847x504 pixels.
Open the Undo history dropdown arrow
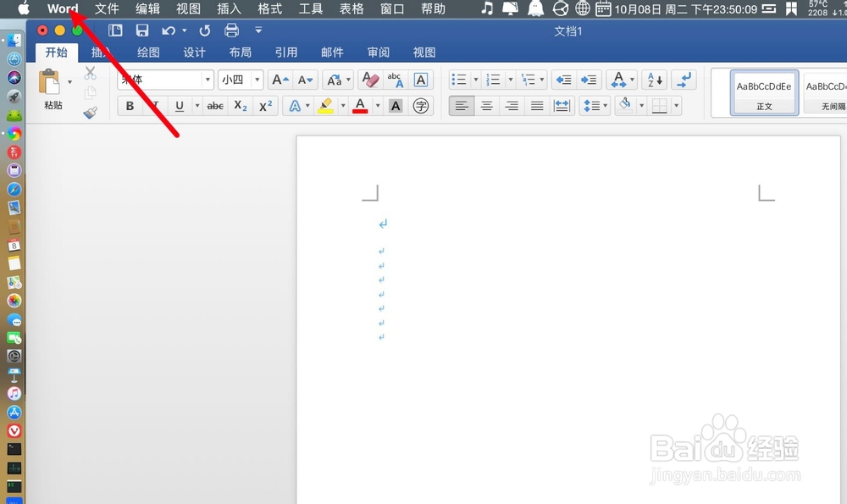(184, 30)
